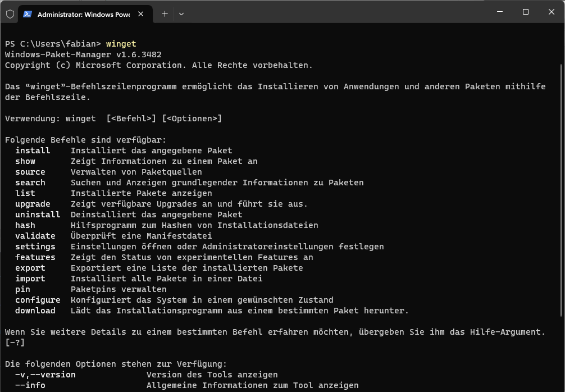565x392 pixels.
Task: Click the PowerShell icon on the active tab
Action: point(27,13)
